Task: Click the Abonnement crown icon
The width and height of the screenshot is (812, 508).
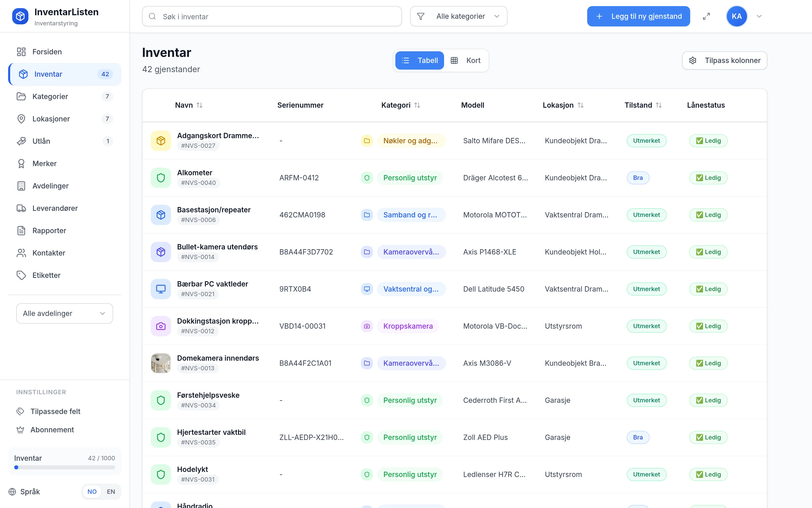Action: coord(21,430)
